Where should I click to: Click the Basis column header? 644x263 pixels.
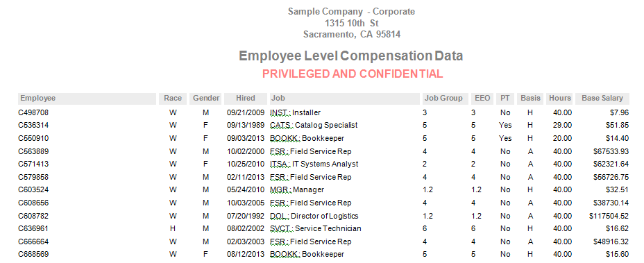pos(530,99)
